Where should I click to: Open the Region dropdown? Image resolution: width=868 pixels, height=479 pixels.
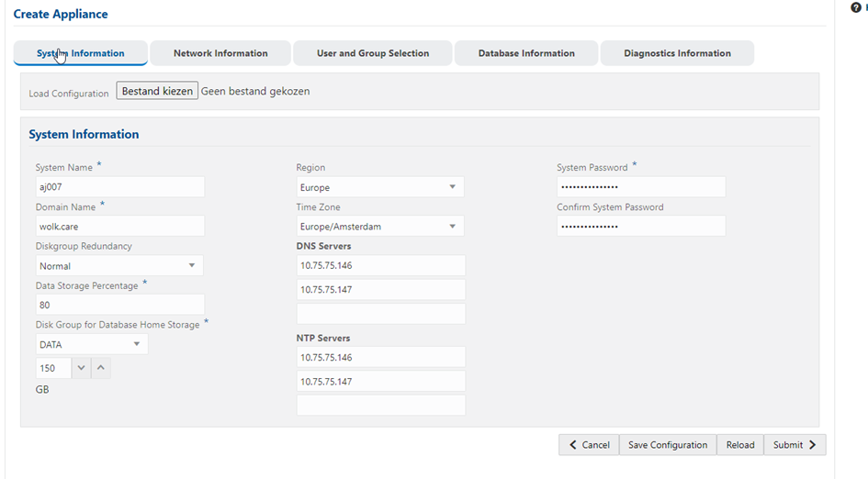pyautogui.click(x=379, y=187)
